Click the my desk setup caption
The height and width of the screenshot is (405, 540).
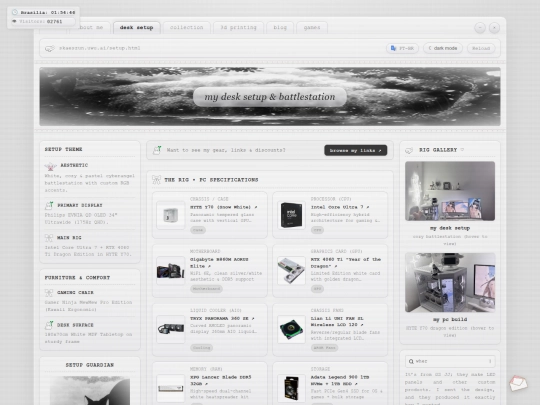tap(450, 228)
